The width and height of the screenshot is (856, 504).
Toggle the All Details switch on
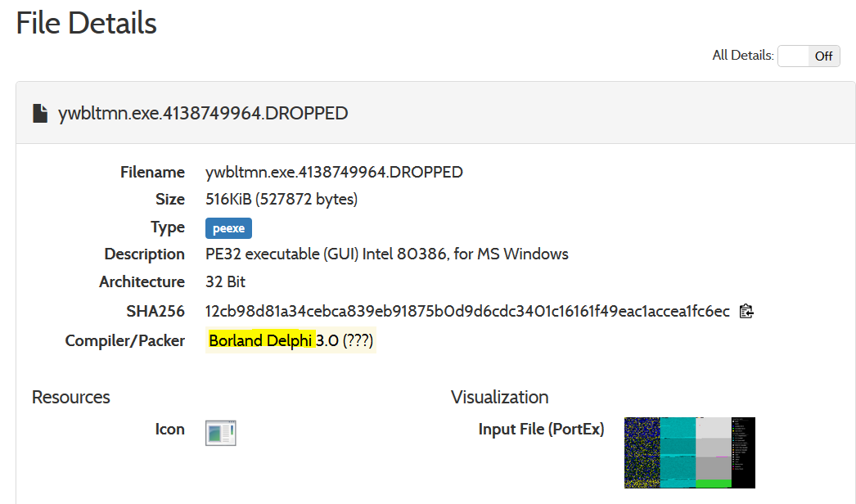[809, 56]
